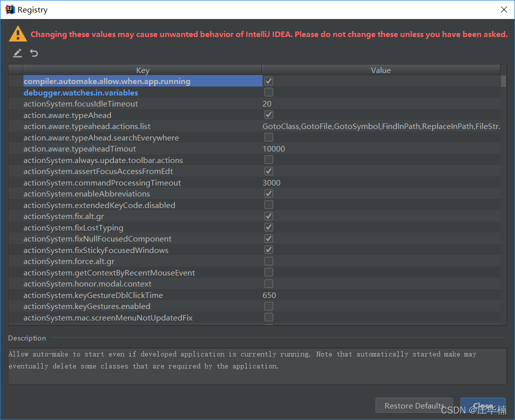Click the yellow warning triangle icon
The height and width of the screenshot is (420, 515).
[x=17, y=34]
